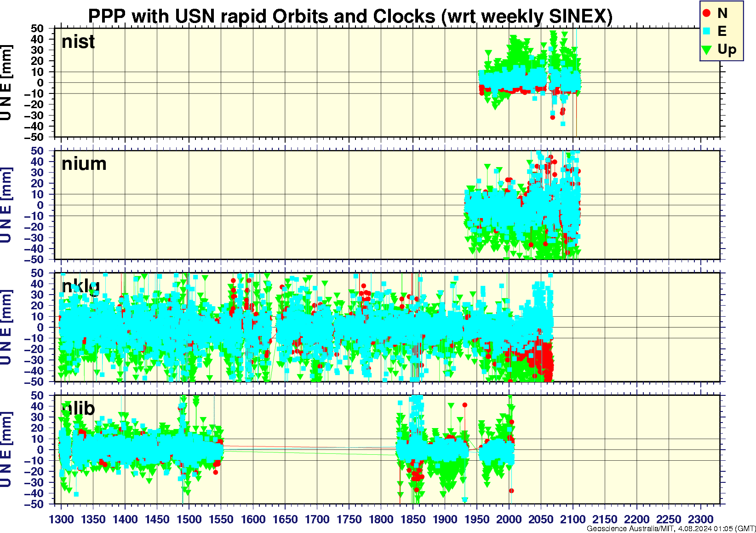Click the 1400 x-axis tick label

point(125,519)
